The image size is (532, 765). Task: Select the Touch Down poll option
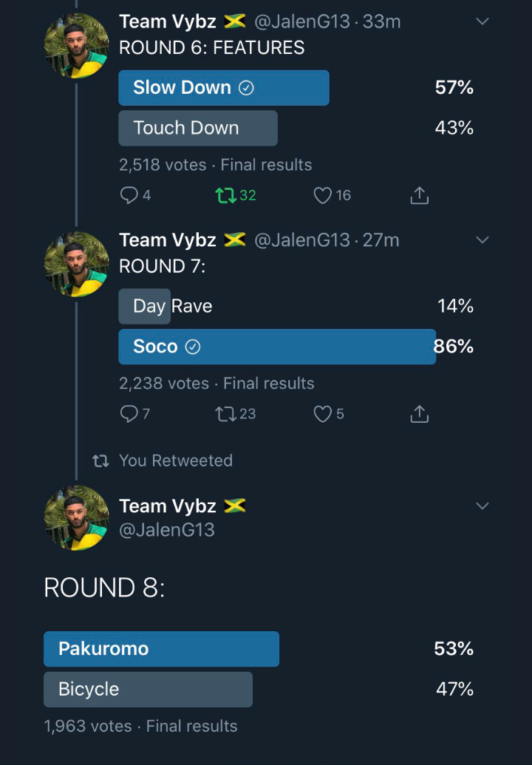[198, 128]
